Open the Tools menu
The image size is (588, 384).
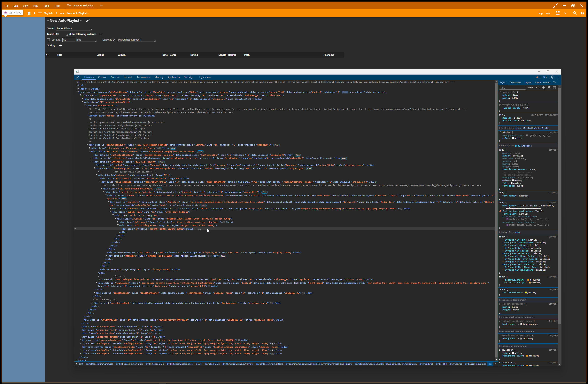(46, 6)
